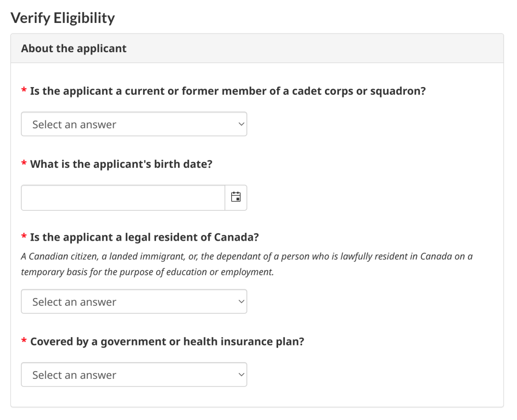Click the cadet corps or squadron question label
The image size is (517, 420).
pyautogui.click(x=228, y=91)
